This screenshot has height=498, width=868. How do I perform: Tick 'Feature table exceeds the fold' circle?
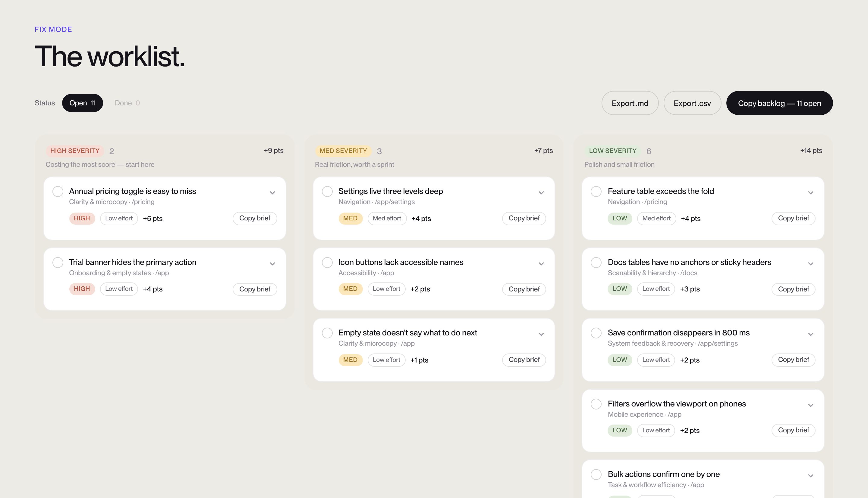pyautogui.click(x=596, y=191)
